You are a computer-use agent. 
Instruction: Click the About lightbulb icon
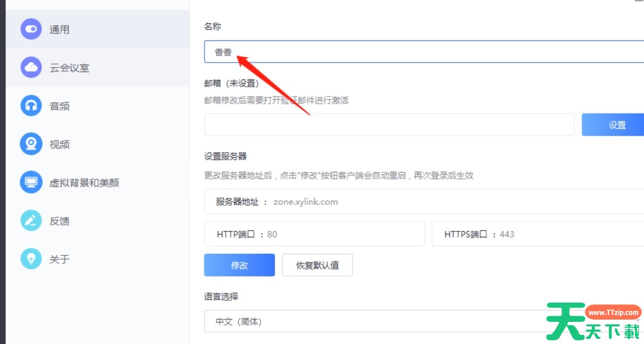tap(31, 259)
